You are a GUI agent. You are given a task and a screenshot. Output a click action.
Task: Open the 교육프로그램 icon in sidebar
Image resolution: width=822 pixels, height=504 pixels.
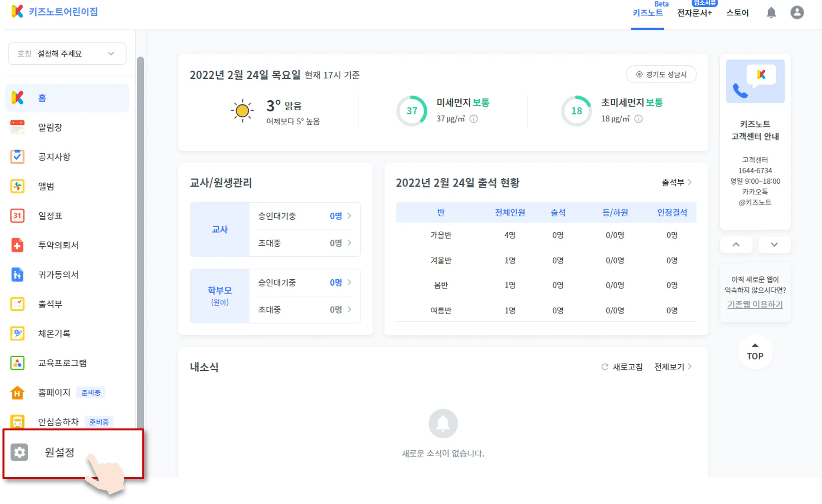coord(17,363)
